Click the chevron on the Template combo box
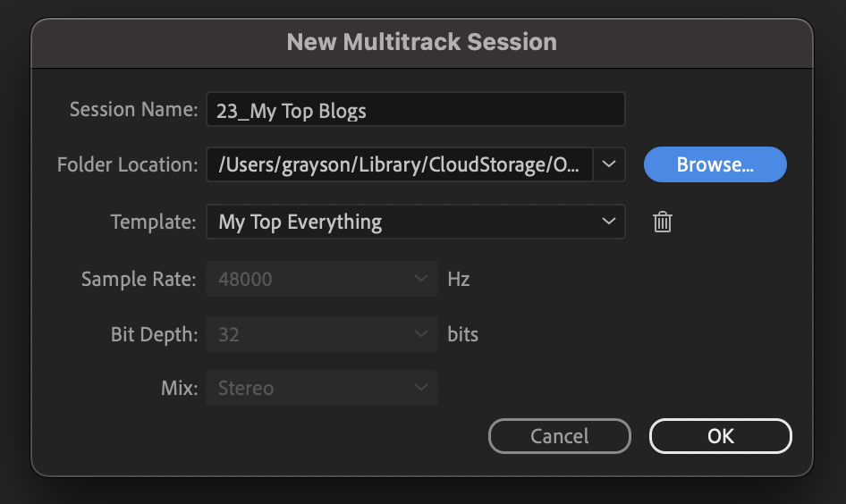This screenshot has height=504, width=846. pos(608,222)
